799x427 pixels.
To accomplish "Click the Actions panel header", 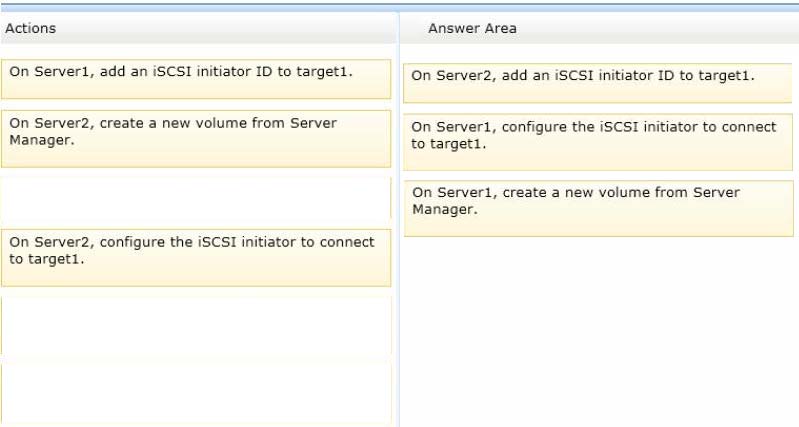I will [x=198, y=28].
